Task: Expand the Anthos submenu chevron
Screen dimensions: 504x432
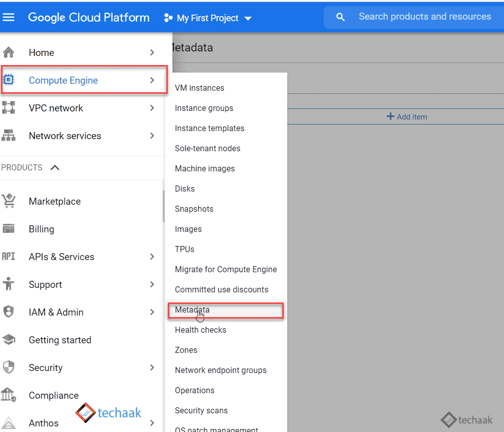Action: (x=152, y=423)
